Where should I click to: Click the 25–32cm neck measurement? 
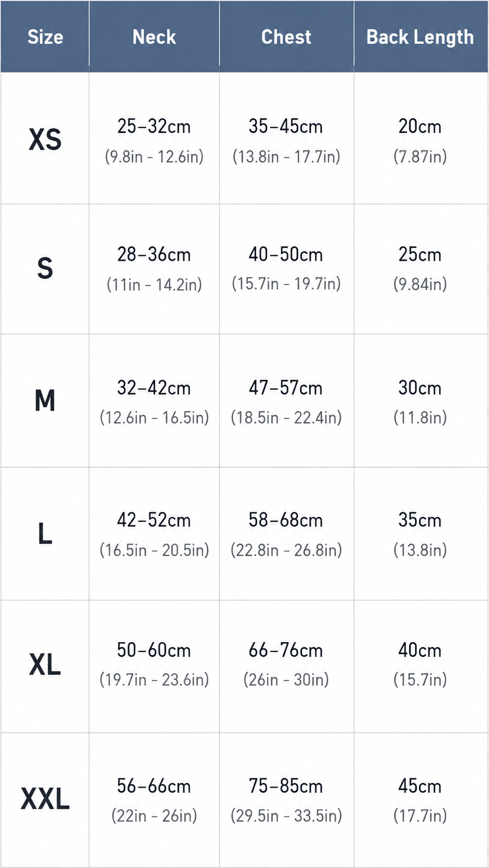[x=154, y=126]
